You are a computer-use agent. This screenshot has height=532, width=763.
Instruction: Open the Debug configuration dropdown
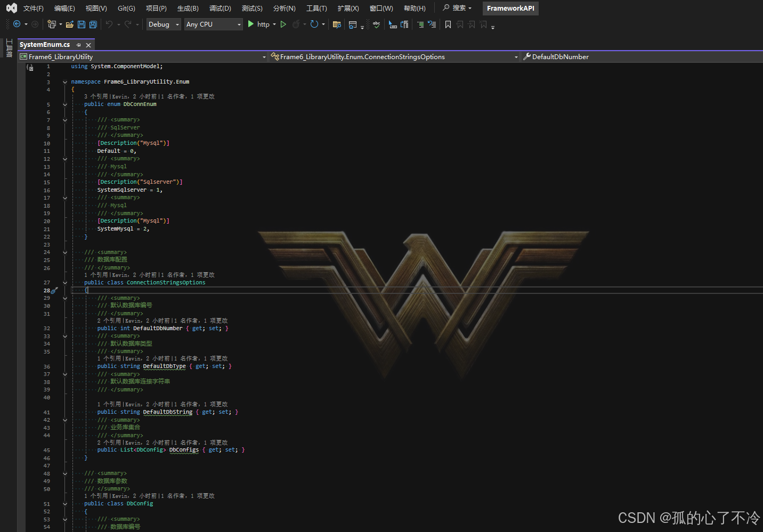[x=164, y=24]
